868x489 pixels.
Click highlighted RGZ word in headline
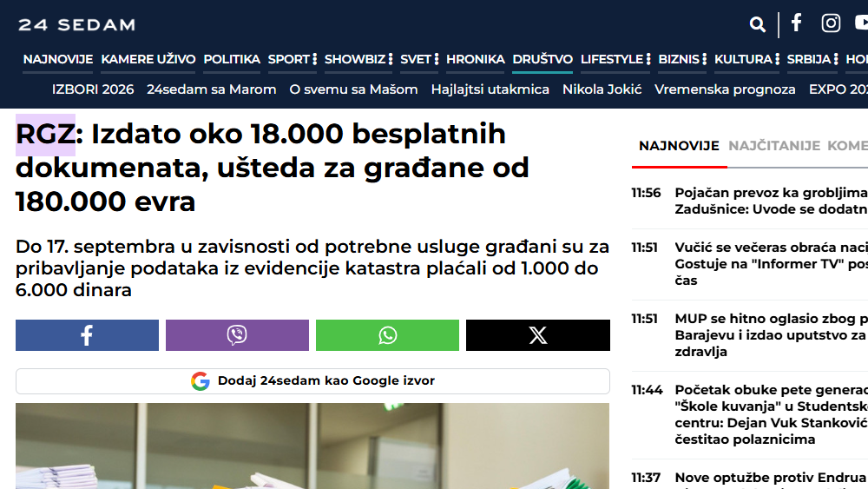point(45,135)
